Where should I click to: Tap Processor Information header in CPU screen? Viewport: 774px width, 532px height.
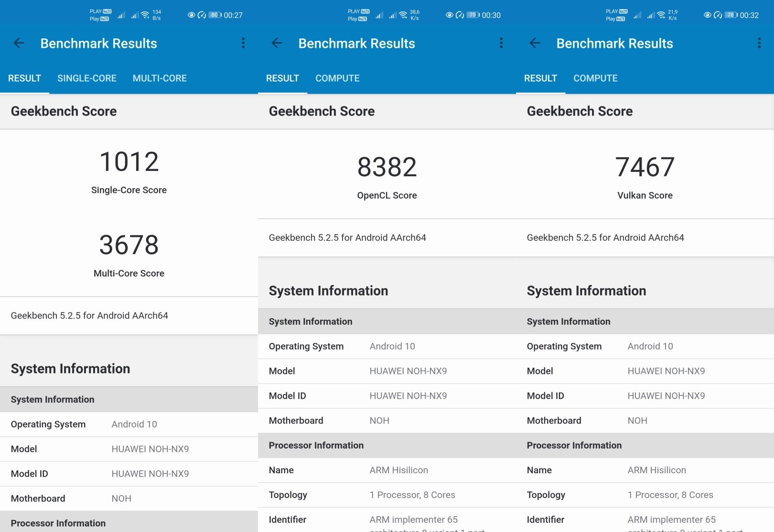coord(129,522)
